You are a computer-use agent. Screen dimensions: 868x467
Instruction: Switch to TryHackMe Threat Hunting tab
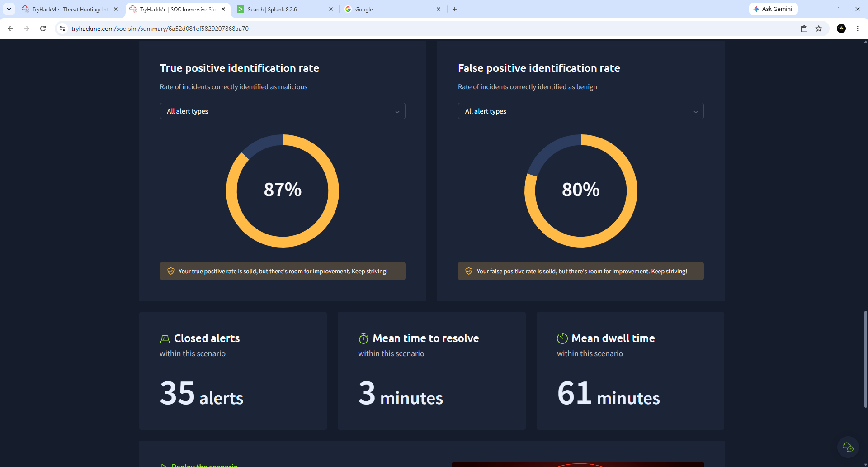pos(70,9)
